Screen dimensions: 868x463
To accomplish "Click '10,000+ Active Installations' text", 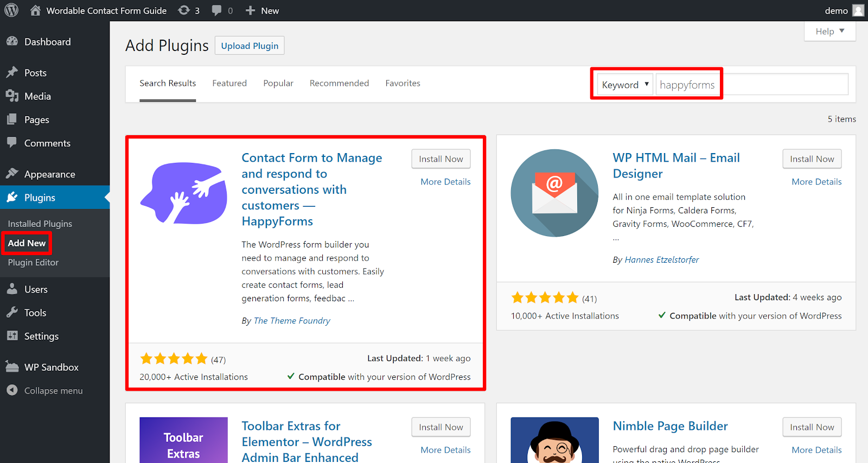I will [565, 316].
